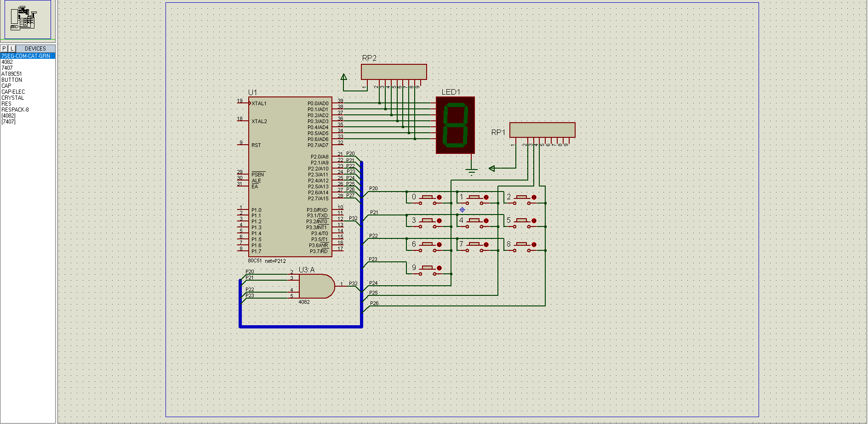Toggle the red latch dot of button 4
The image size is (868, 424).
tap(486, 220)
